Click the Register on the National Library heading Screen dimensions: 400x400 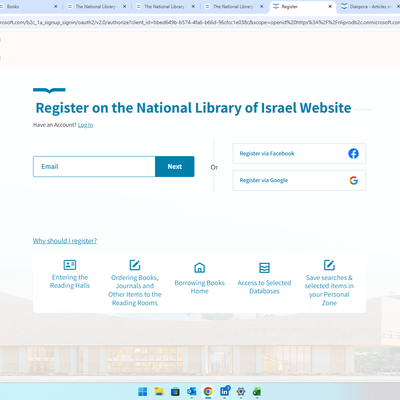pyautogui.click(x=193, y=108)
